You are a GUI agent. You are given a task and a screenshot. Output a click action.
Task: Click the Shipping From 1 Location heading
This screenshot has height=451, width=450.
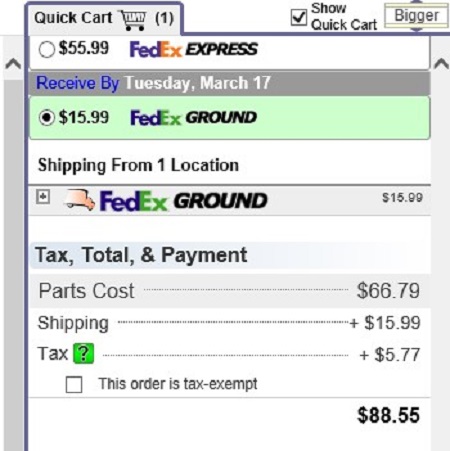[138, 165]
